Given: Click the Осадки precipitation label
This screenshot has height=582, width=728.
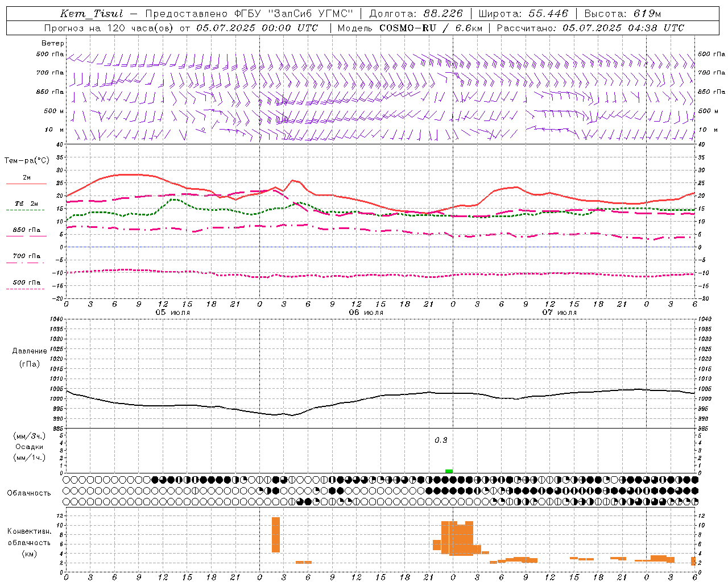Looking at the screenshot, I should pyautogui.click(x=30, y=447).
